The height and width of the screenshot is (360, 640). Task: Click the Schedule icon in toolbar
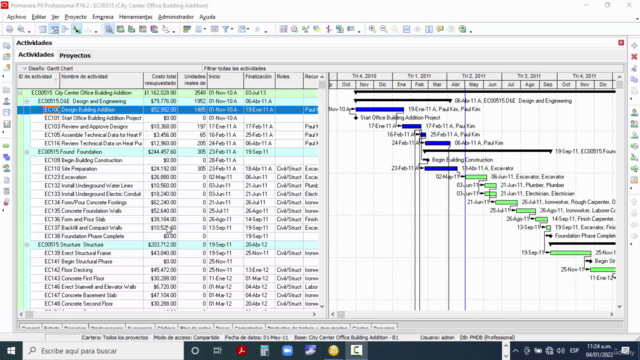click(294, 29)
